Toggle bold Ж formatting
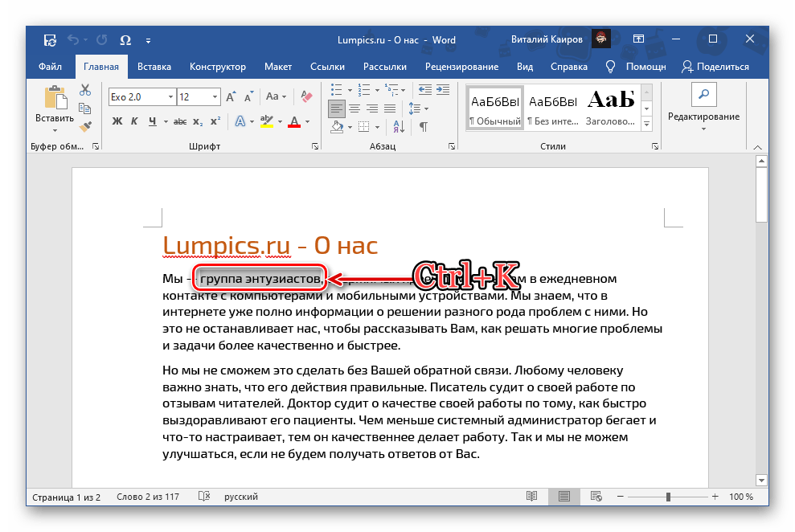 tap(117, 121)
